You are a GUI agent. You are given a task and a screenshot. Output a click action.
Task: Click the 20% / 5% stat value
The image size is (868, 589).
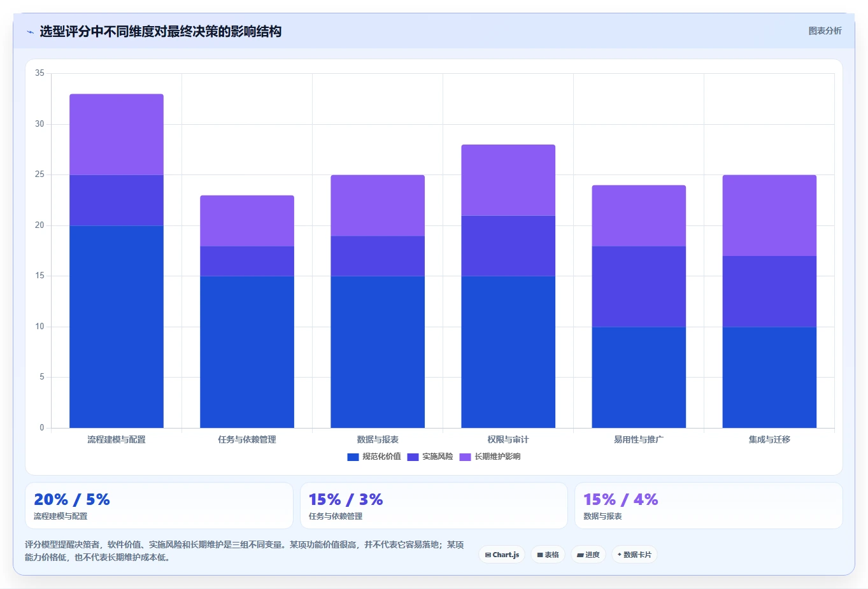72,500
